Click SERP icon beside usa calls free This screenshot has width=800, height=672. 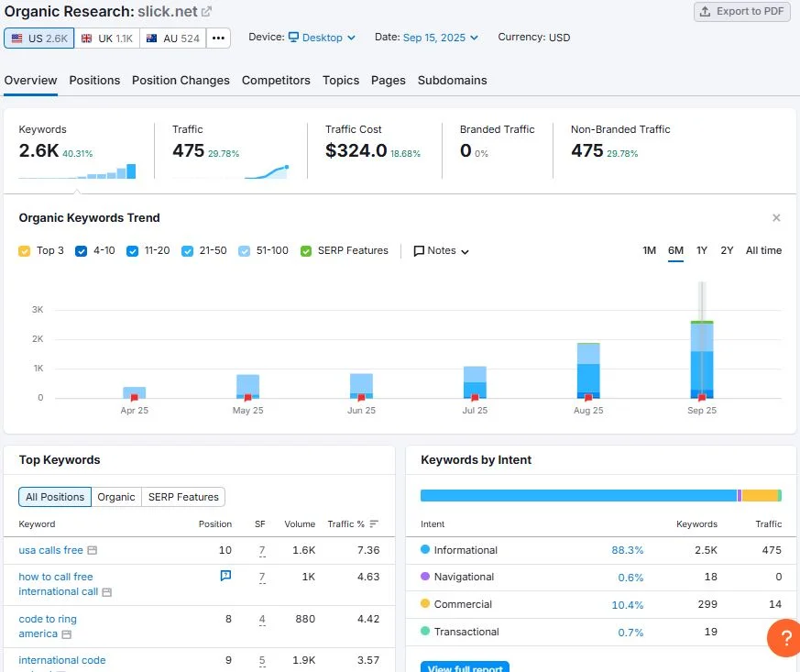tap(93, 550)
